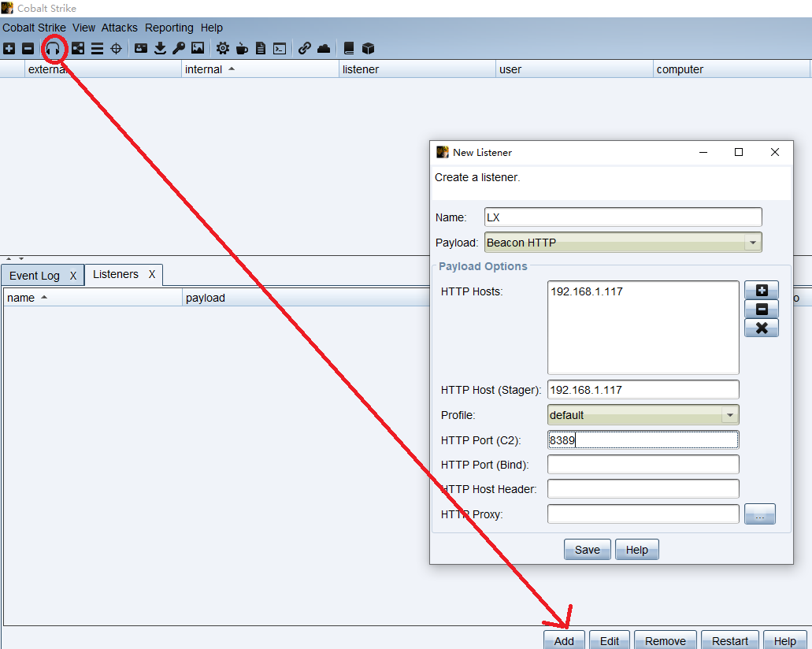Click the gear generate executable icon

pos(223,48)
